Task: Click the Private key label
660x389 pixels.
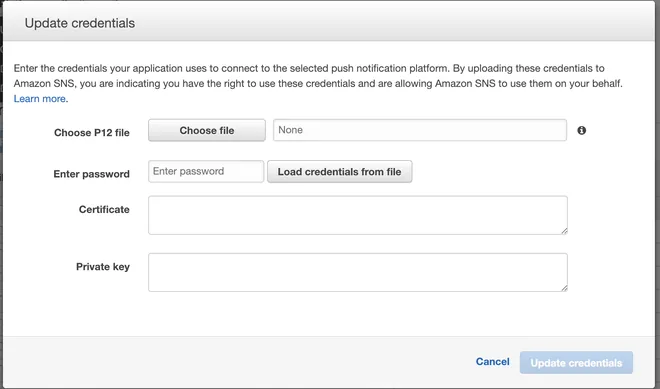Action: click(x=103, y=267)
